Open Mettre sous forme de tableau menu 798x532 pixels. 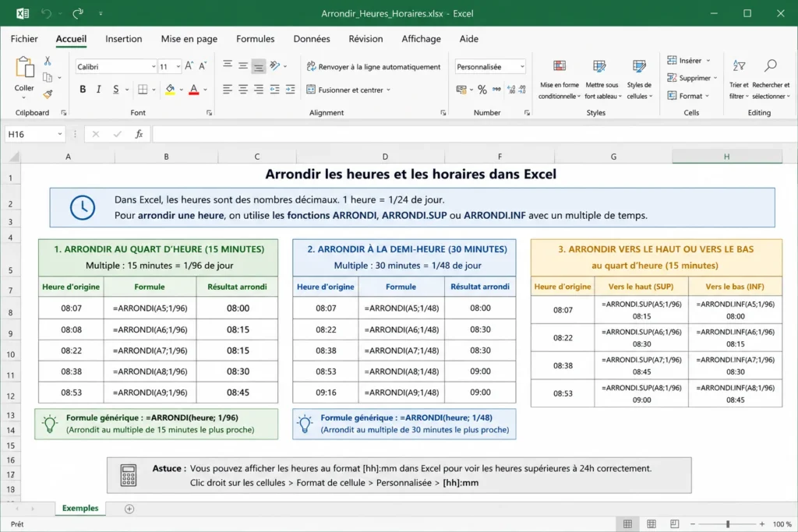602,79
